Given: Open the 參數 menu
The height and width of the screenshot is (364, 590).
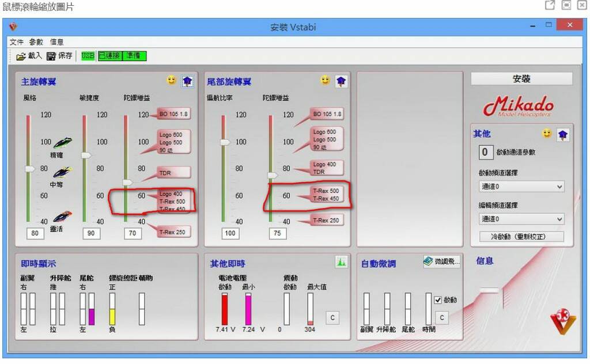Looking at the screenshot, I should (36, 41).
